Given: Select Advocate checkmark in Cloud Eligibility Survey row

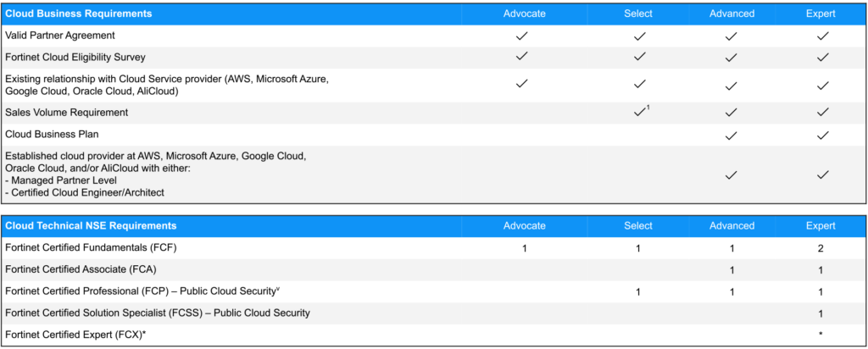Looking at the screenshot, I should (x=521, y=55).
